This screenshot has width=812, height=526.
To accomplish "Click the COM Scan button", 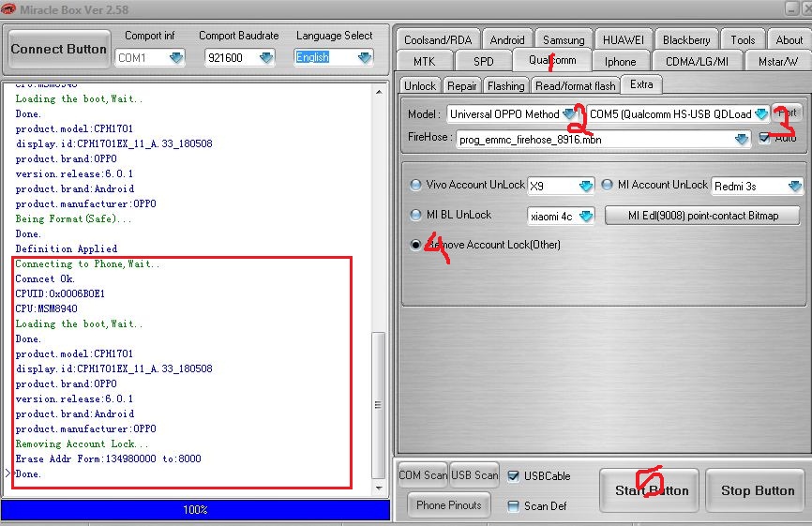I will [423, 474].
